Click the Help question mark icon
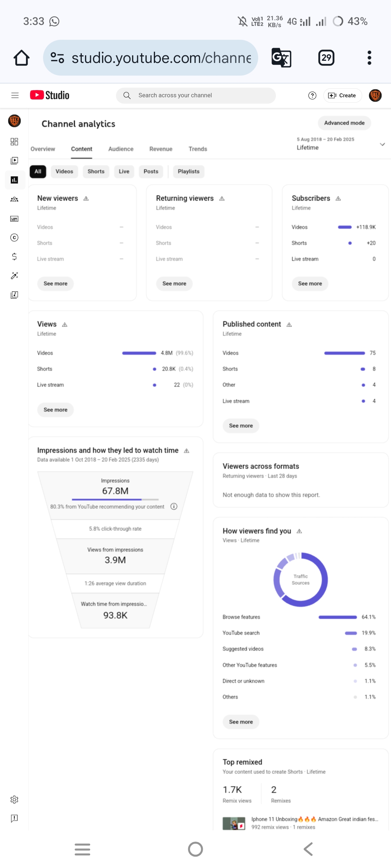This screenshot has height=868, width=391. point(312,95)
